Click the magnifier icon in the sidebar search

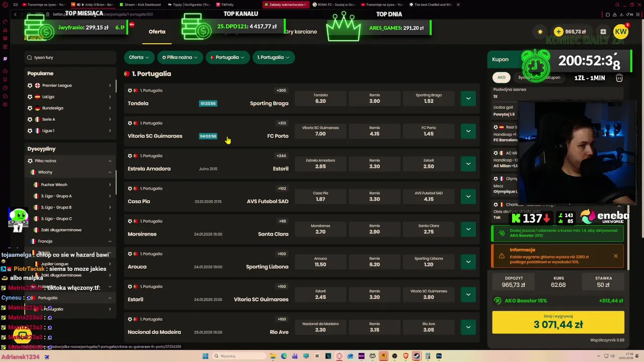pos(30,57)
